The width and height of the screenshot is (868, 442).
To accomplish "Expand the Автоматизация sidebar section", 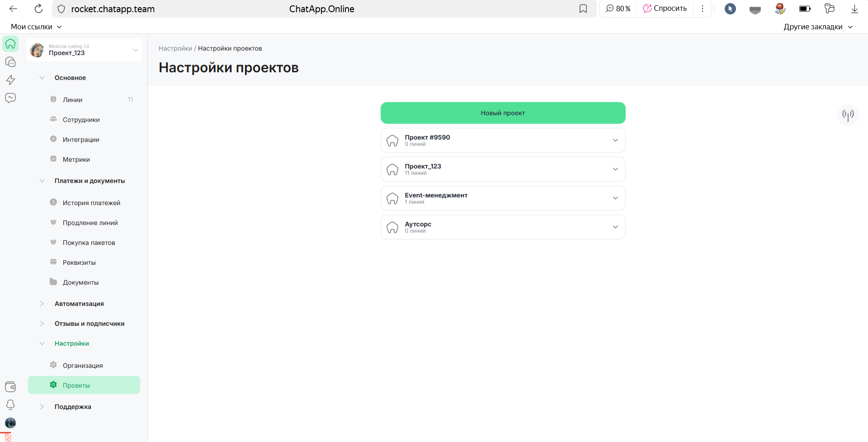I will (42, 304).
